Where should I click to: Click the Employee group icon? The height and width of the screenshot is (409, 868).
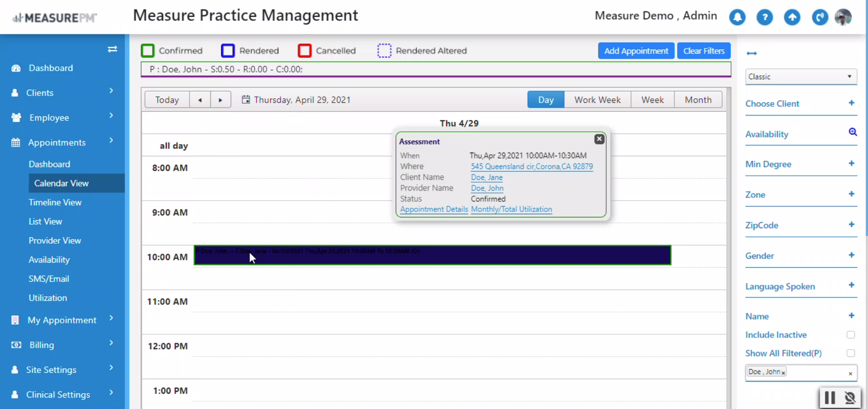(16, 118)
